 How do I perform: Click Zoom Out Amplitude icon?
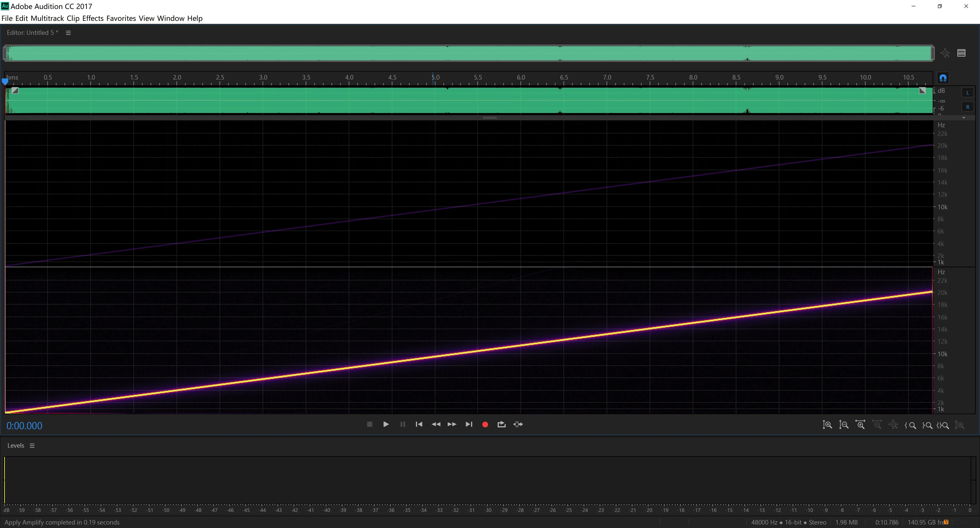click(844, 425)
